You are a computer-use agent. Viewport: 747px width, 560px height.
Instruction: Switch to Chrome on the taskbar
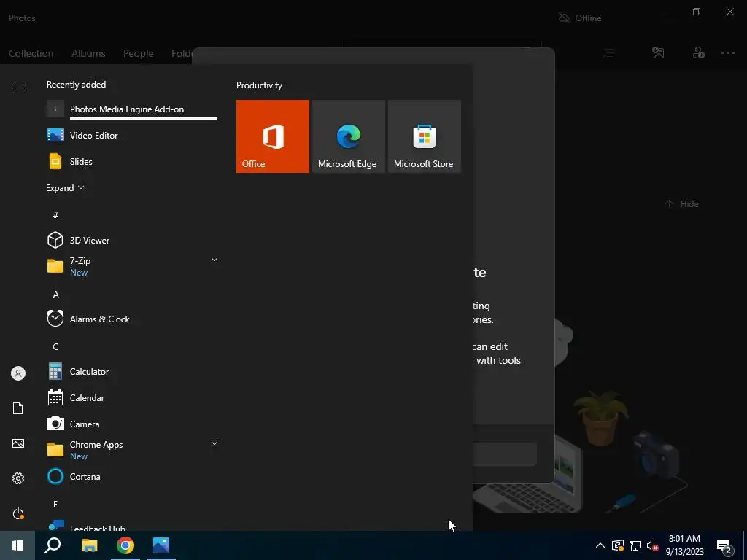(125, 545)
